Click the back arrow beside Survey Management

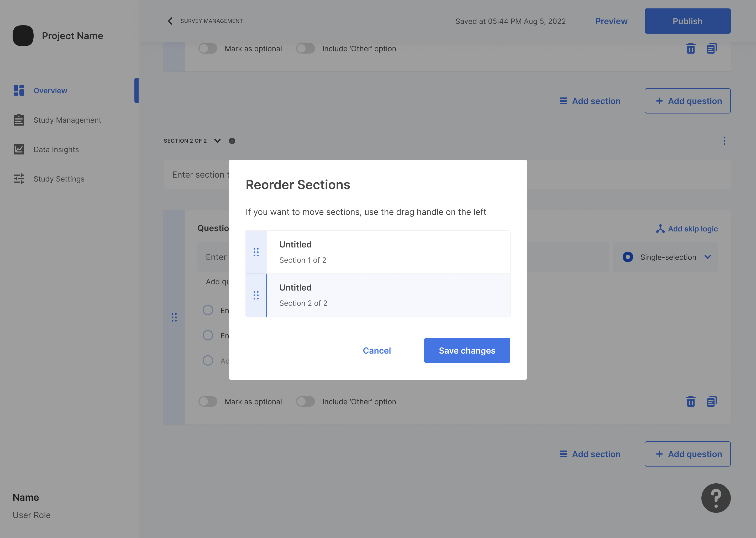(x=170, y=21)
